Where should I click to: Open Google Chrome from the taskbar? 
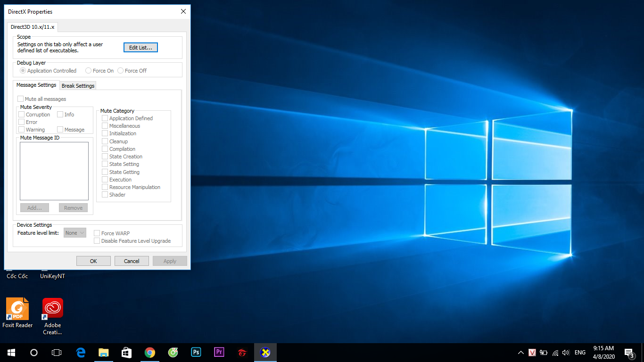(150, 352)
